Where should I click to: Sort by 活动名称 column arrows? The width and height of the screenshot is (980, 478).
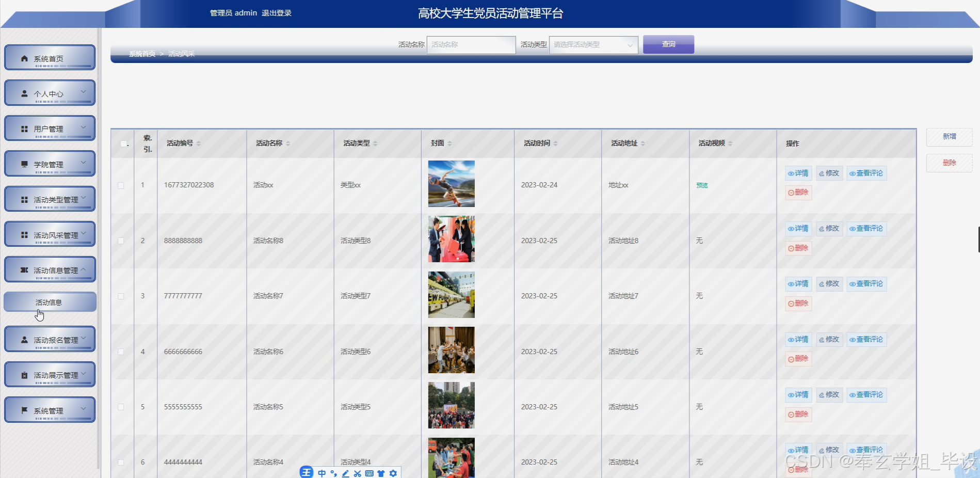(288, 144)
